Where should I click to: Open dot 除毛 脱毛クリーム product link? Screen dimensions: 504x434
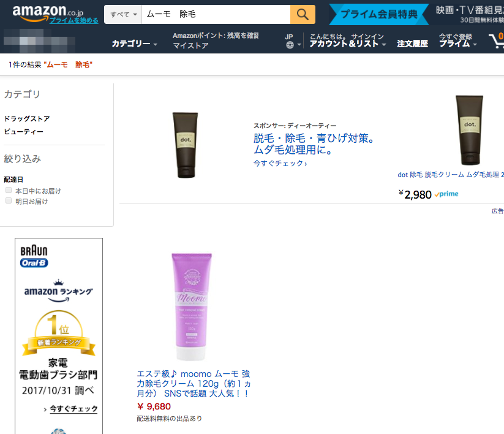tap(451, 175)
